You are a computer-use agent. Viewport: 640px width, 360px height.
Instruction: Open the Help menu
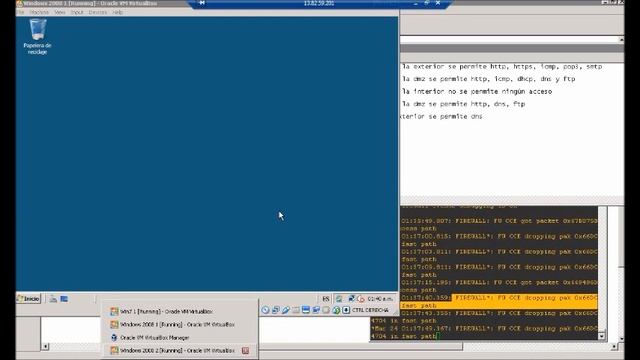(x=118, y=12)
